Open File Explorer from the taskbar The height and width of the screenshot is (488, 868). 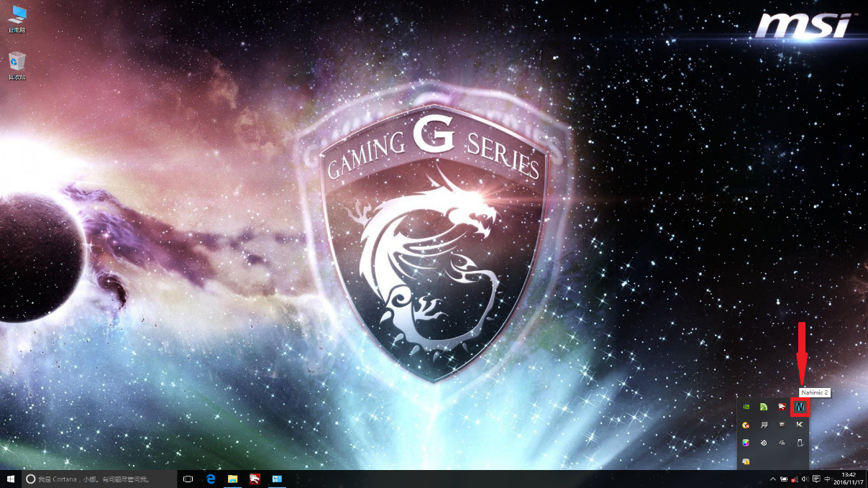point(233,479)
